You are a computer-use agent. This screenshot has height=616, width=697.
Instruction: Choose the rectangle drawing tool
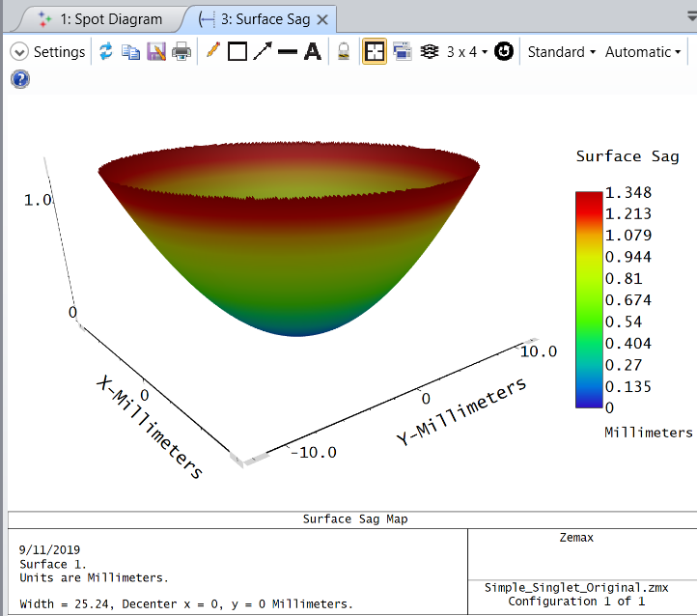(x=237, y=51)
